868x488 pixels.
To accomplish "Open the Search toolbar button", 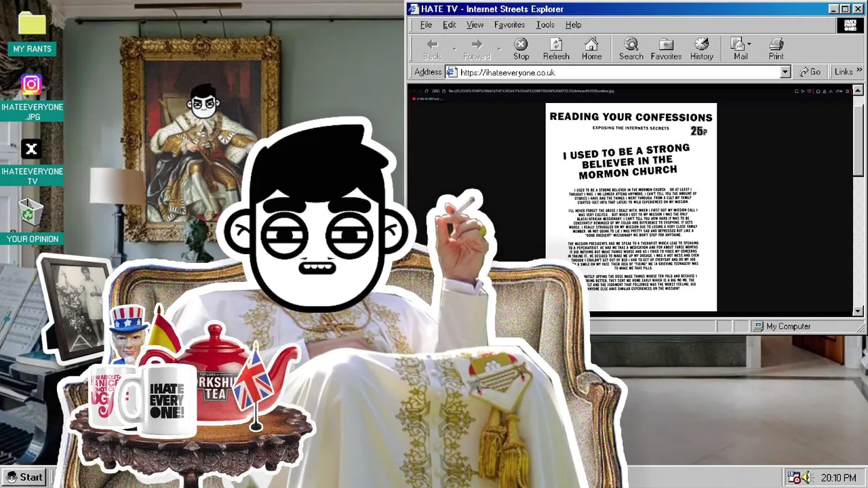I will (x=631, y=49).
